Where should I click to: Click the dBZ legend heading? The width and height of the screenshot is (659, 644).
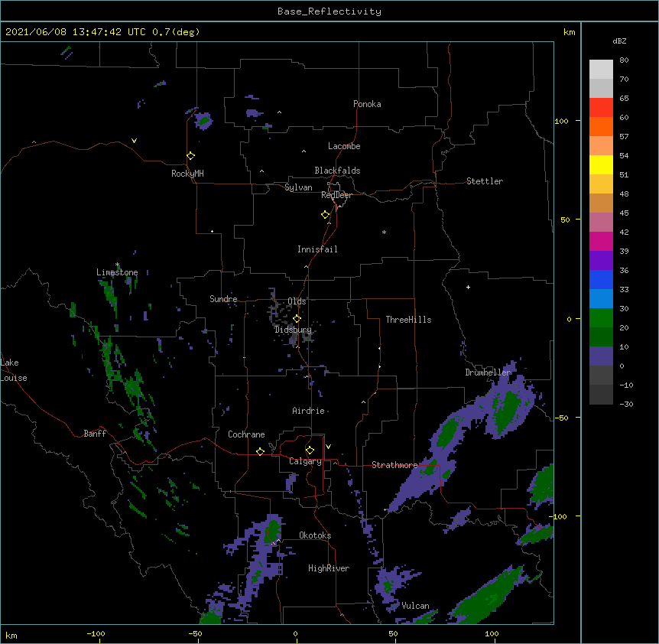click(619, 41)
